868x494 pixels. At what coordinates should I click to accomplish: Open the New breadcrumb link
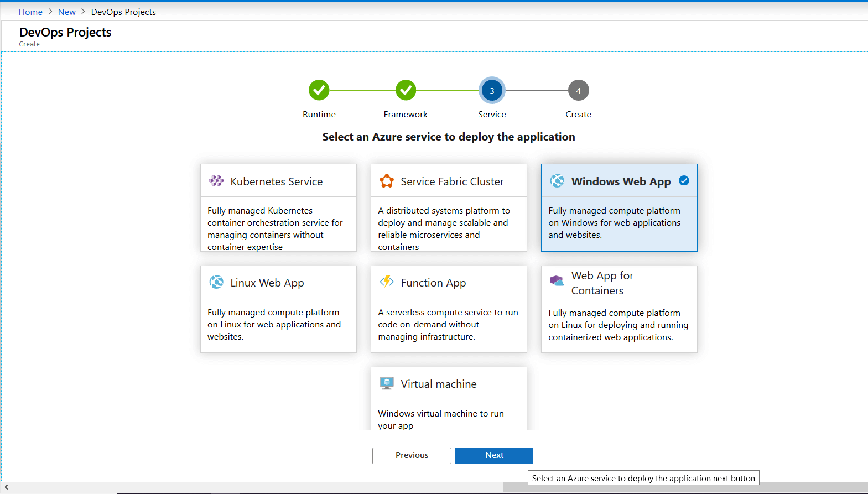[67, 12]
